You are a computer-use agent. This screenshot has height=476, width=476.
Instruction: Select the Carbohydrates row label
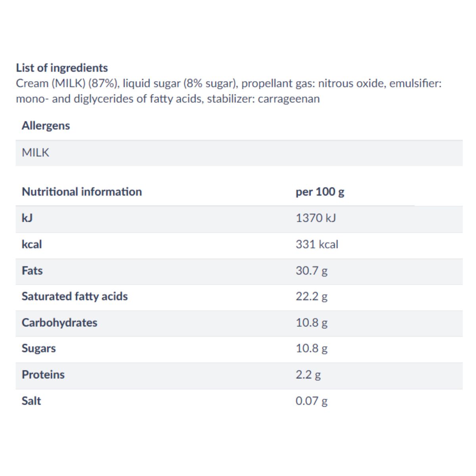point(59,322)
